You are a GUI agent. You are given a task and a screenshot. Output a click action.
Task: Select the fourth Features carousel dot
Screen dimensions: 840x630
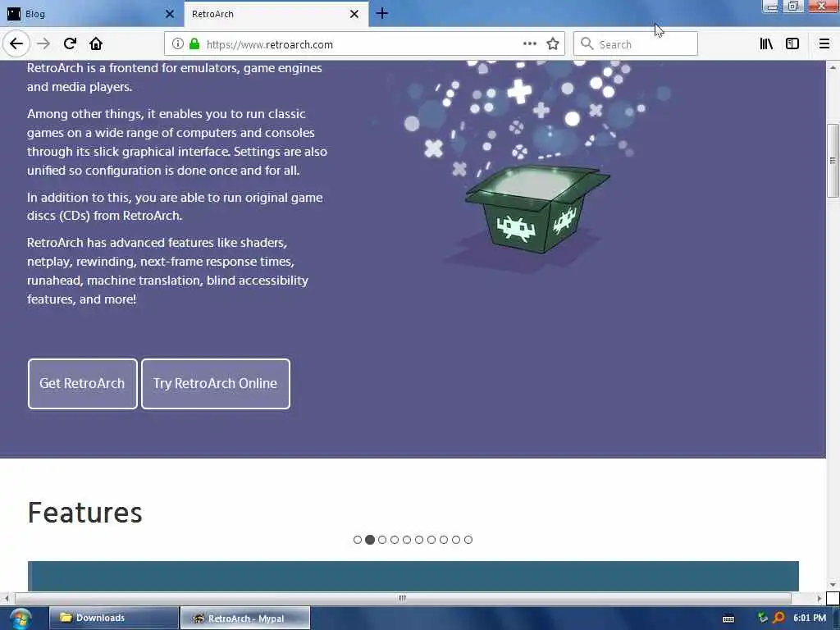[395, 540]
